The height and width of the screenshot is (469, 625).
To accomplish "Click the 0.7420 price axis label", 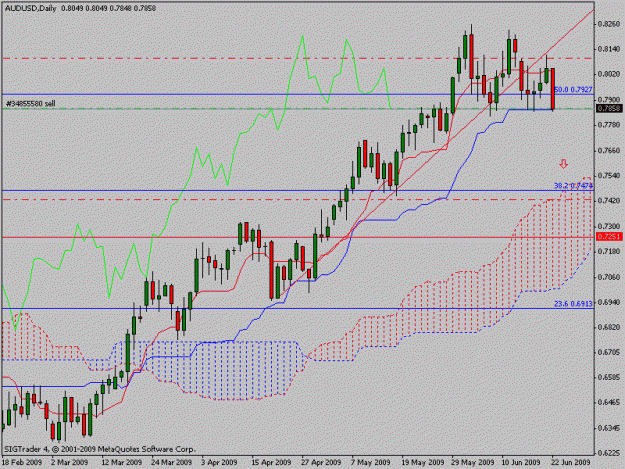I will click(x=609, y=201).
